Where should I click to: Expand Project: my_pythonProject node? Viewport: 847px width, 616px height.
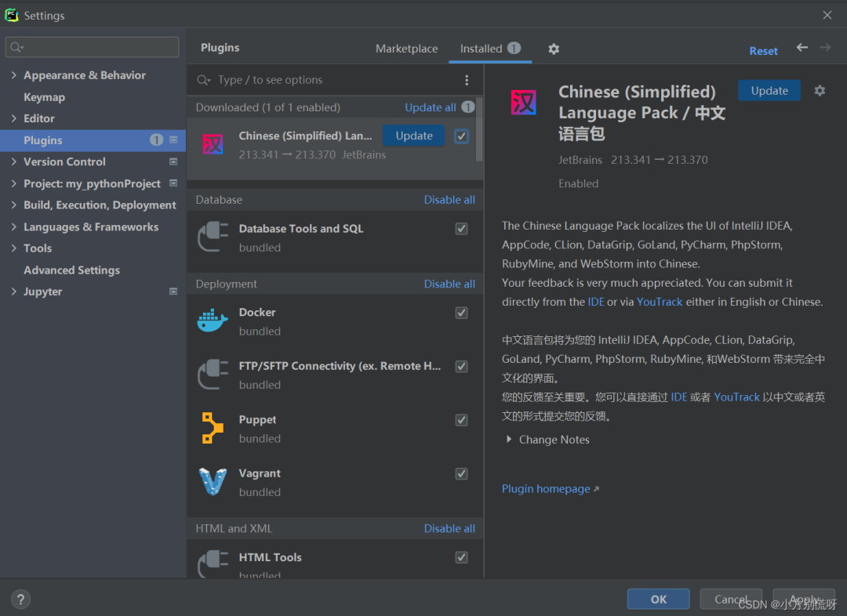click(13, 183)
